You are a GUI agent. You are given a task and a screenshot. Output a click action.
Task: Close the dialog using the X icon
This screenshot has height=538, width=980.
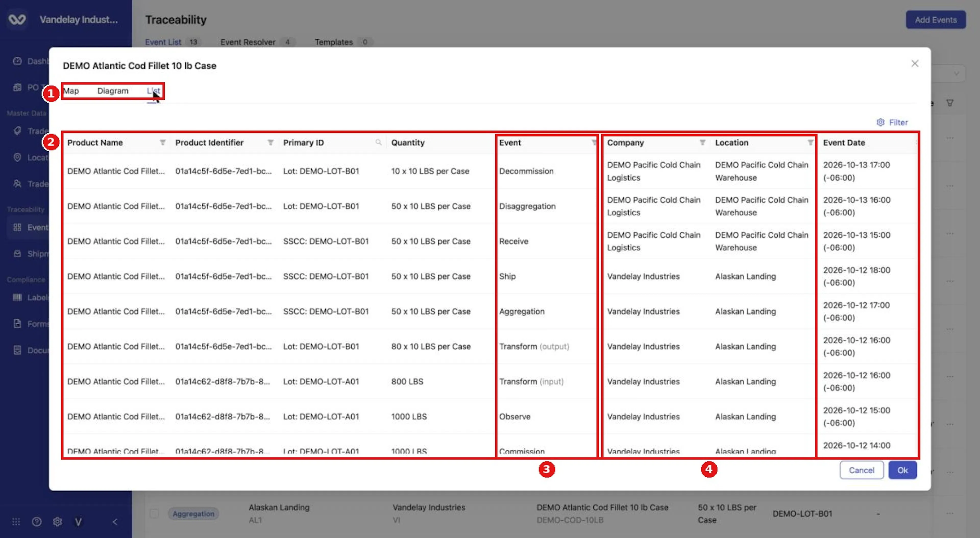(x=915, y=64)
